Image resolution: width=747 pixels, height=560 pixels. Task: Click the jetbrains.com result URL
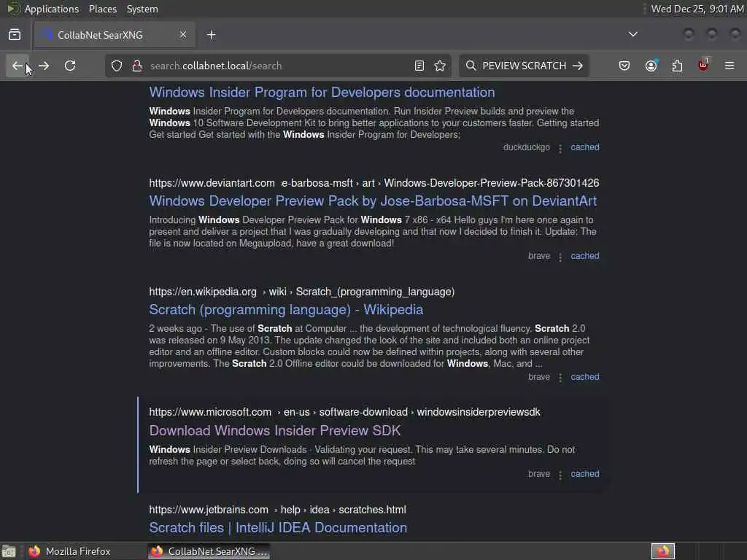pos(277,510)
